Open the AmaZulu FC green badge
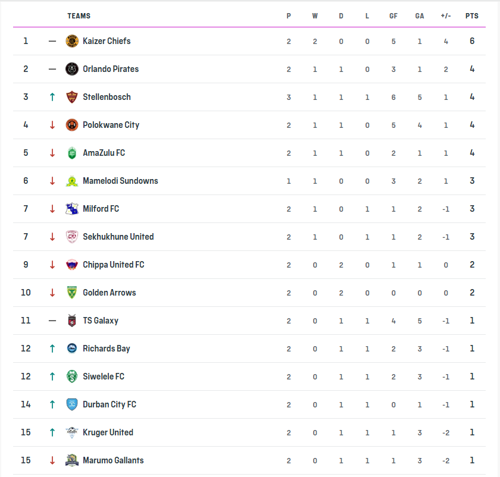Viewport: 500px width, 477px height. [x=72, y=153]
